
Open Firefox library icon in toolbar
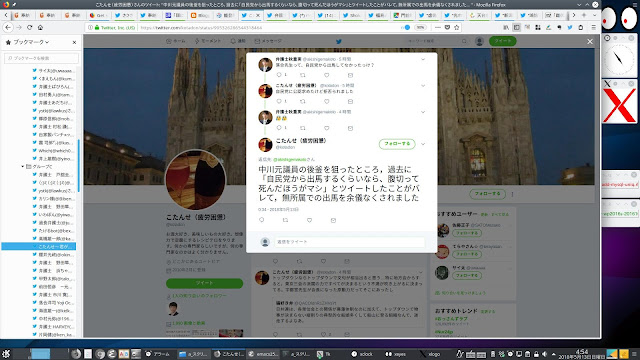coord(506,27)
